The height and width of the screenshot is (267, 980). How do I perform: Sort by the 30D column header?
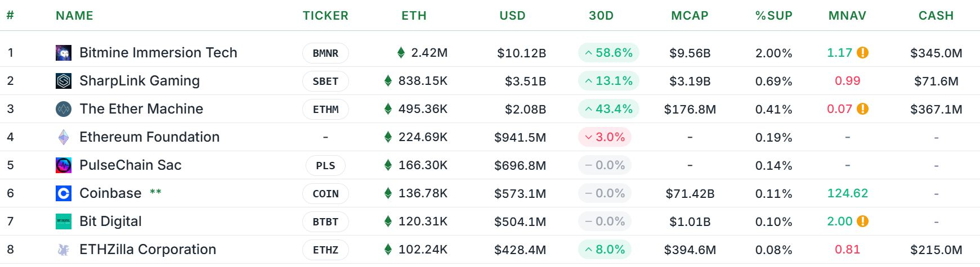point(601,16)
